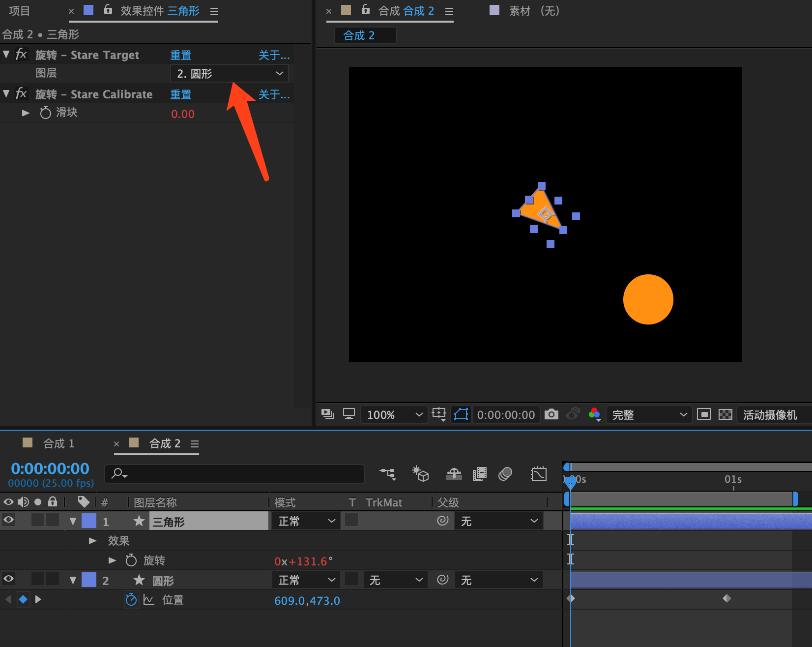Viewport: 812px width, 647px height.
Task: Toggle the 位置 stopwatch
Action: (x=131, y=600)
